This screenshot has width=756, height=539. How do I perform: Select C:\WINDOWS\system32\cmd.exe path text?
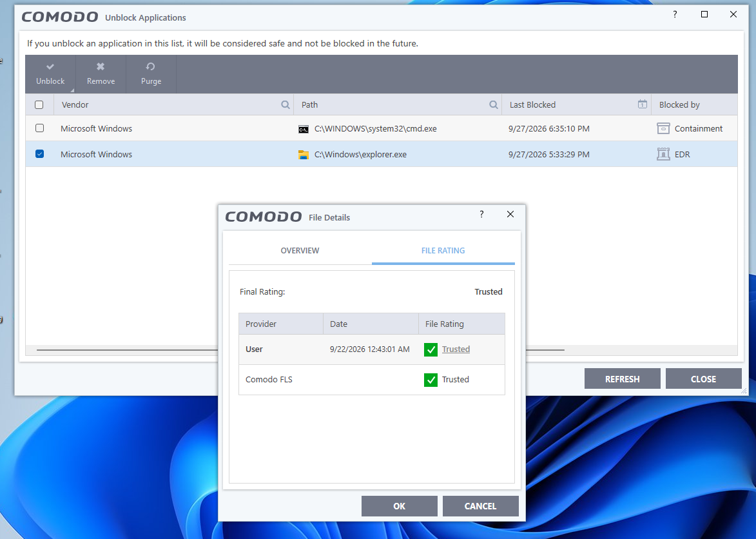tap(376, 129)
